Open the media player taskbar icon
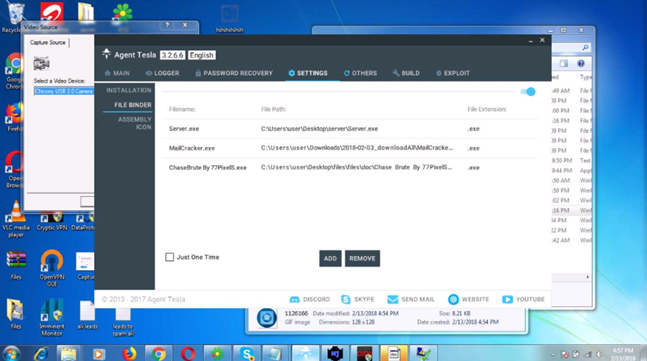 98,354
